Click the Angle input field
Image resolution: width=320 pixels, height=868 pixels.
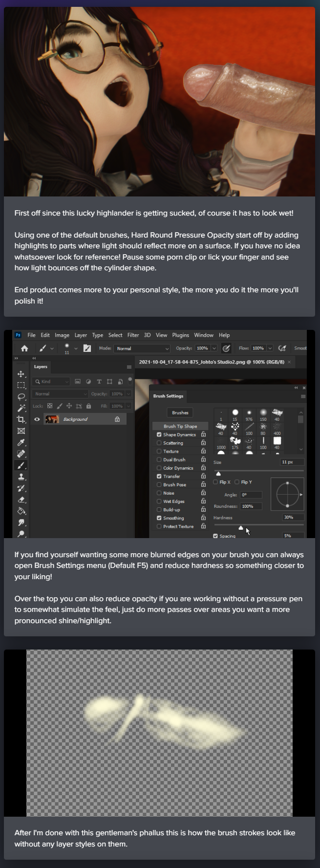coord(251,495)
